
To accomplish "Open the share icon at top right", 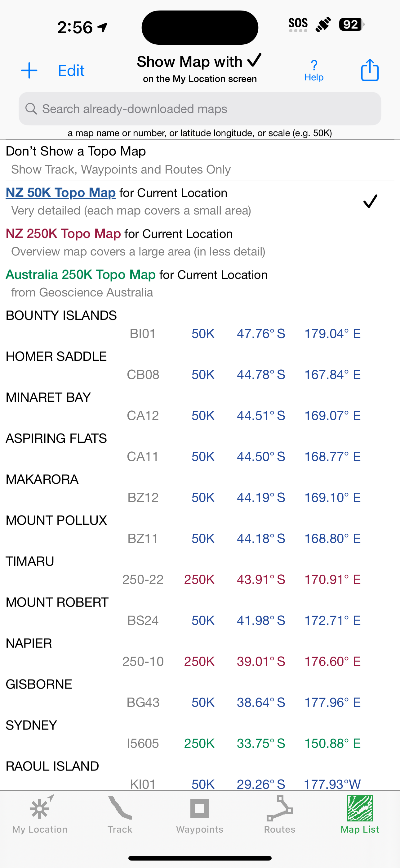I will click(x=370, y=70).
